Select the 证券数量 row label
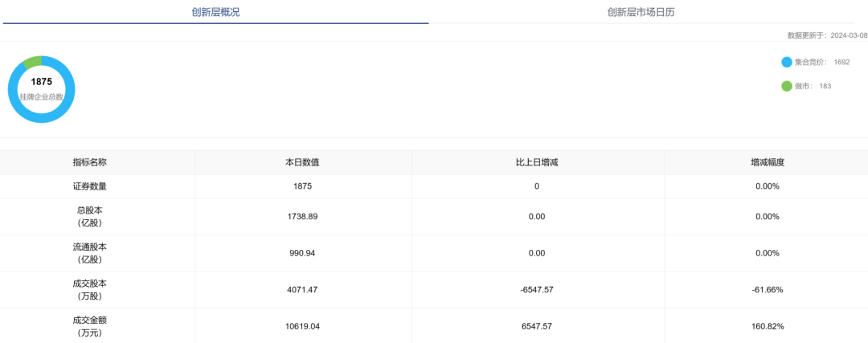This screenshot has width=868, height=343. coord(89,186)
